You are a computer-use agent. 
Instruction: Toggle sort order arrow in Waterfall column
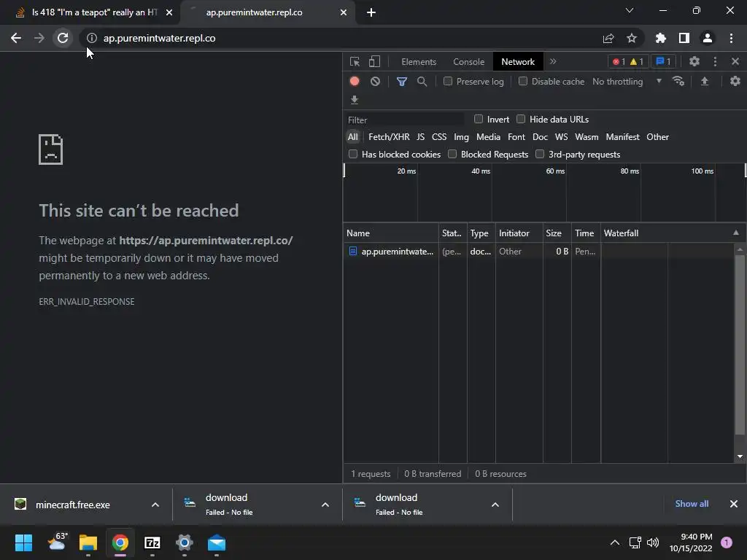click(x=736, y=233)
